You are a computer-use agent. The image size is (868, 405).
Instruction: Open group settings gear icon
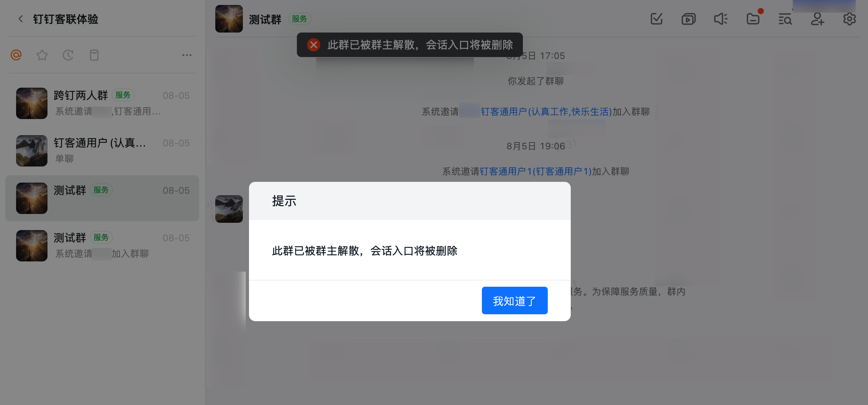tap(850, 19)
